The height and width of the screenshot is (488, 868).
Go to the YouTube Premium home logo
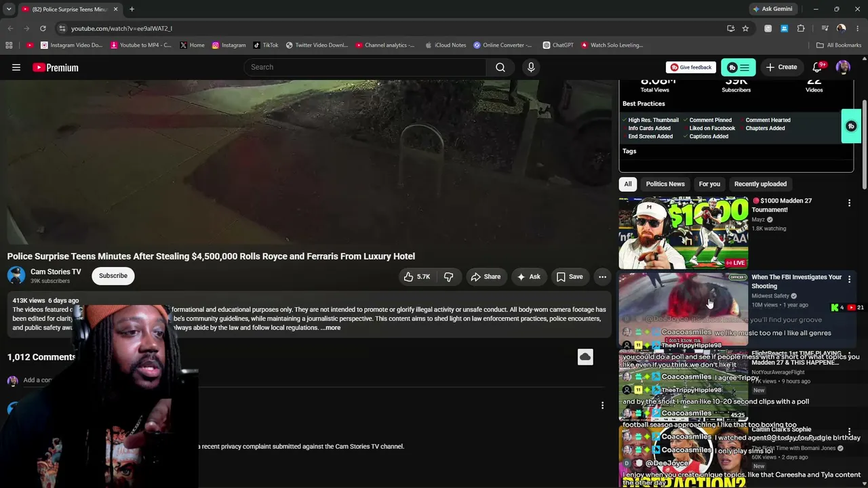coord(56,67)
